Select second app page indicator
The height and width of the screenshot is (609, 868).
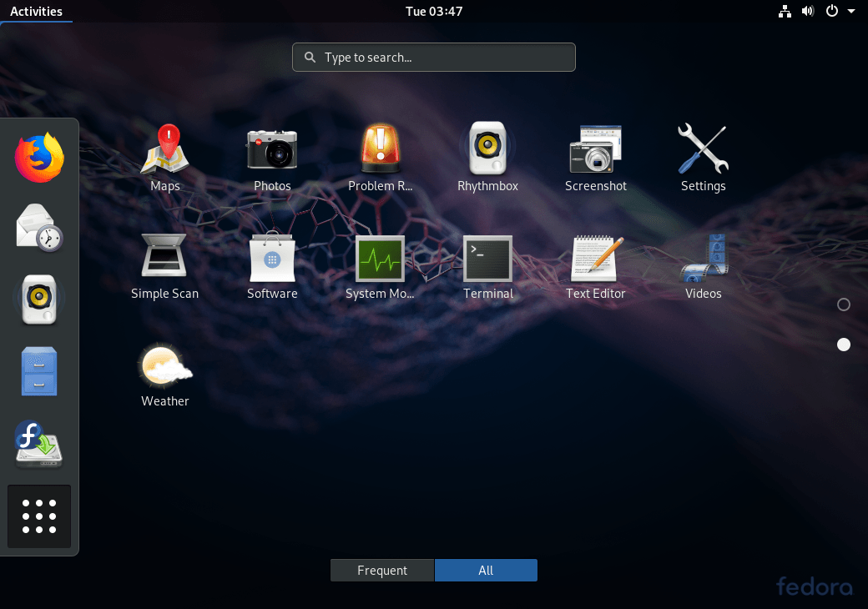coord(844,345)
